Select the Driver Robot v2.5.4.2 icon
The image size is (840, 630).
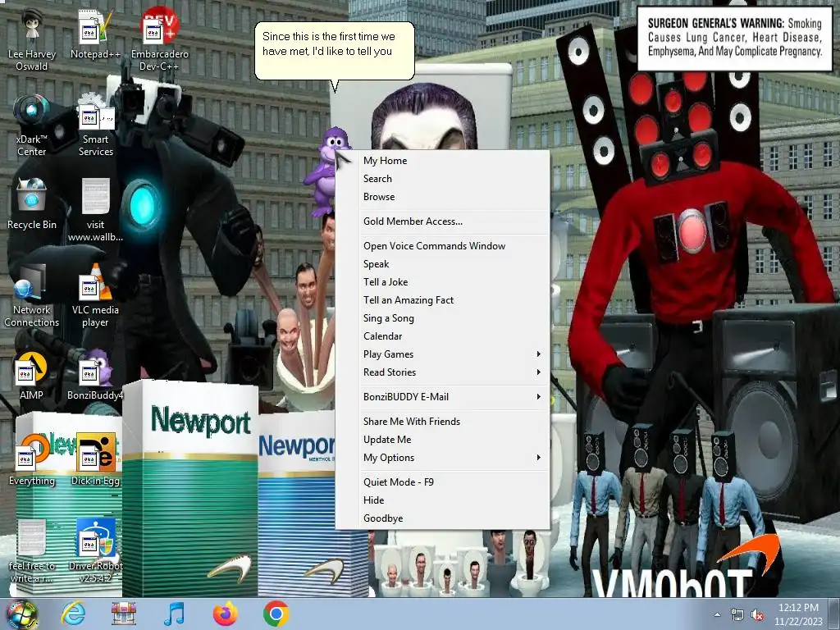[95, 552]
